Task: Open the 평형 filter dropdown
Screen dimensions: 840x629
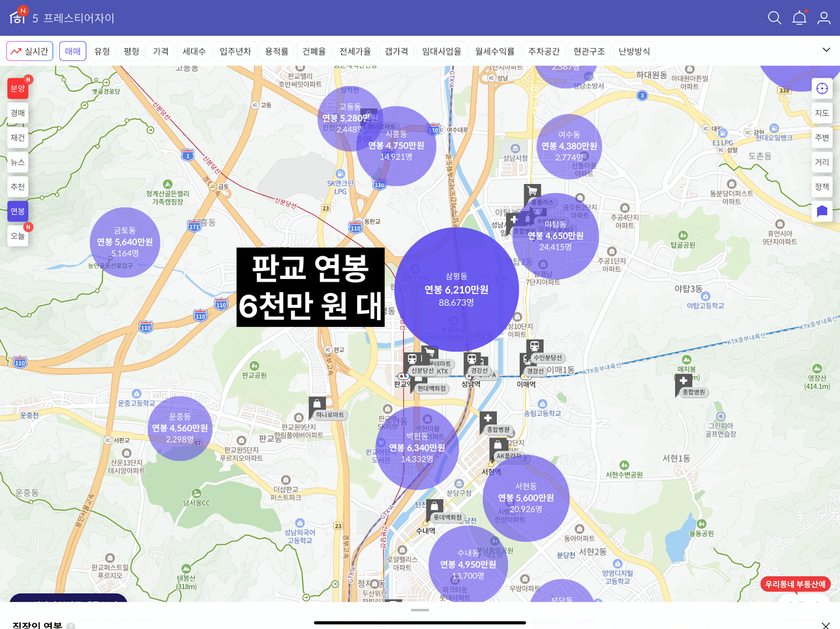Action: click(x=131, y=51)
